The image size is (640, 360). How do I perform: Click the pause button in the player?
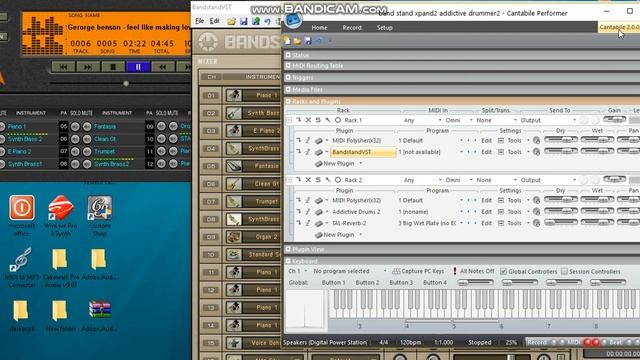tap(138, 67)
